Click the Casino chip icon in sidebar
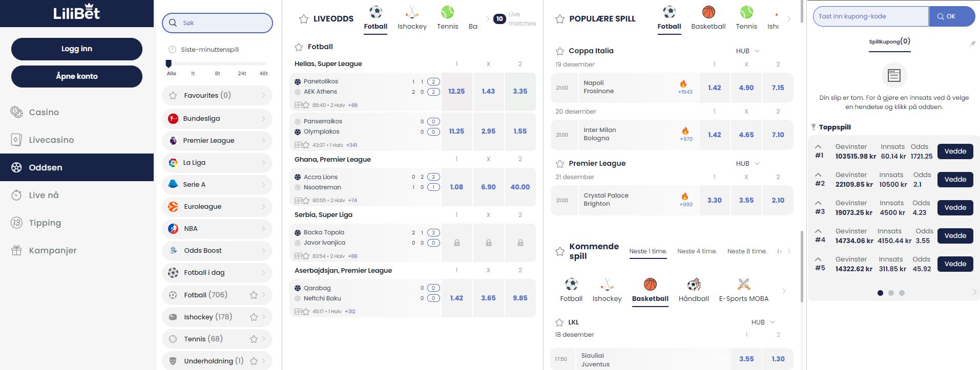Screen dimensions: 980x370 (x=16, y=112)
